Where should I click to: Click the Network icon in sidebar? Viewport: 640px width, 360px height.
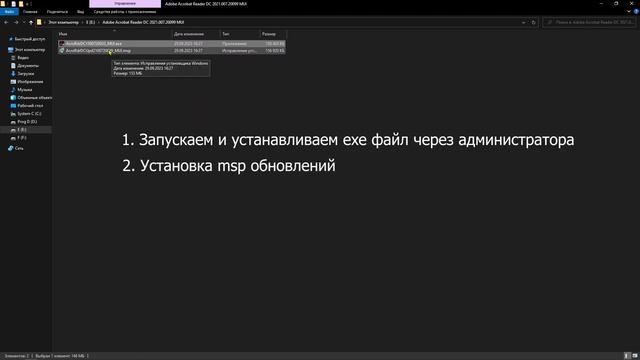coord(11,149)
